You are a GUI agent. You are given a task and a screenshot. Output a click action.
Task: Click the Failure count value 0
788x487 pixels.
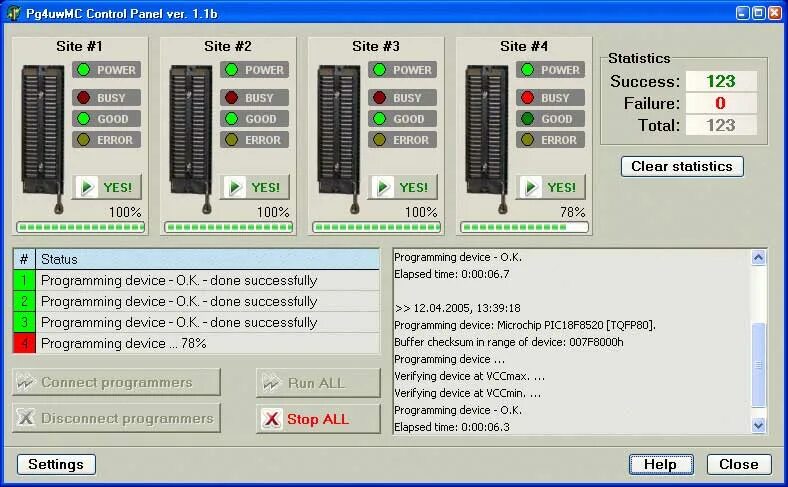click(721, 103)
